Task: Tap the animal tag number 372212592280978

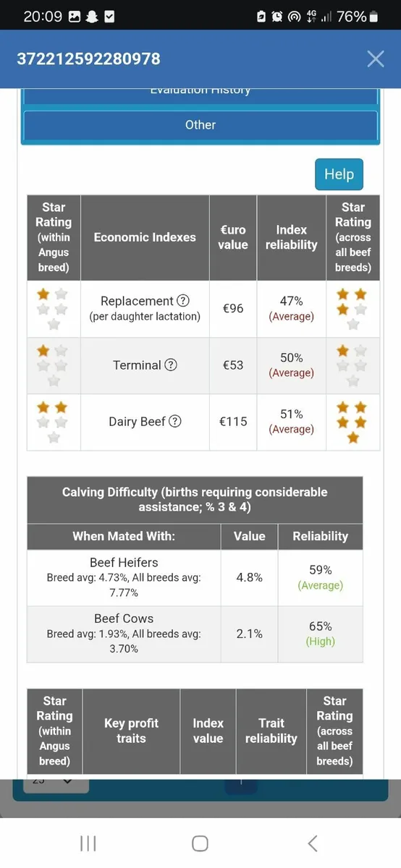Action: (x=89, y=59)
